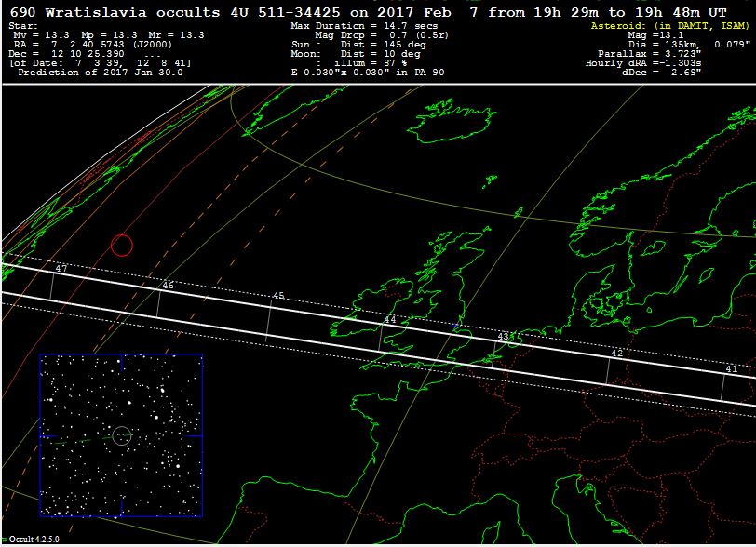
Task: Click the target circle in the star chart
Action: [121, 434]
